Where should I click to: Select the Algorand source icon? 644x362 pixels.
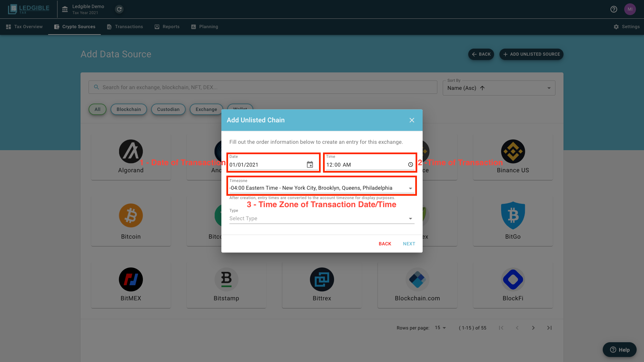[131, 152]
